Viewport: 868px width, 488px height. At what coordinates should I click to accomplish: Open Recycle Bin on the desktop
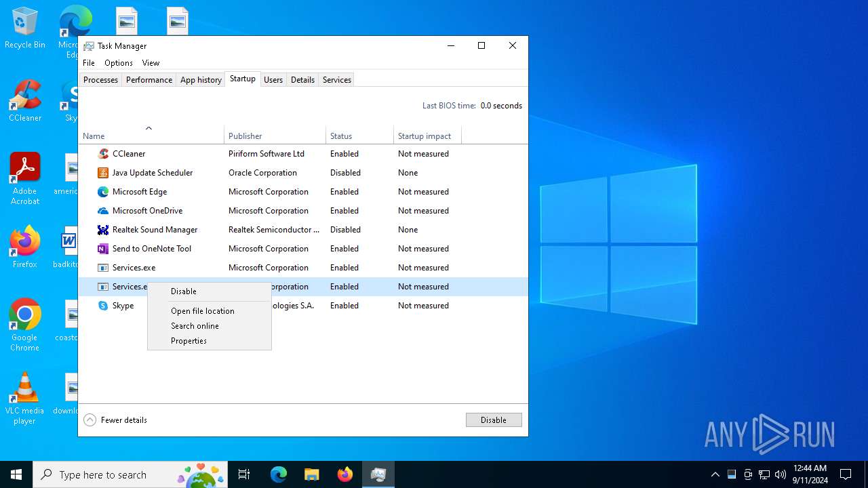tap(25, 28)
